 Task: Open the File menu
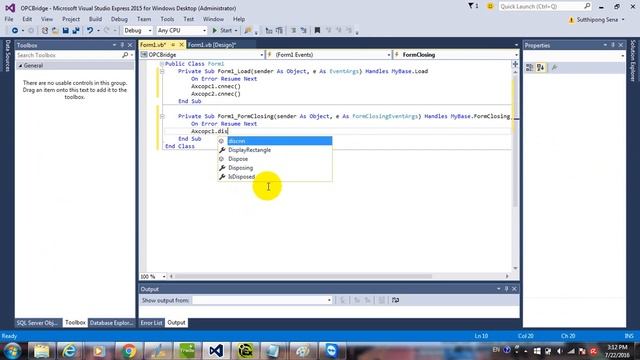[x=9, y=19]
